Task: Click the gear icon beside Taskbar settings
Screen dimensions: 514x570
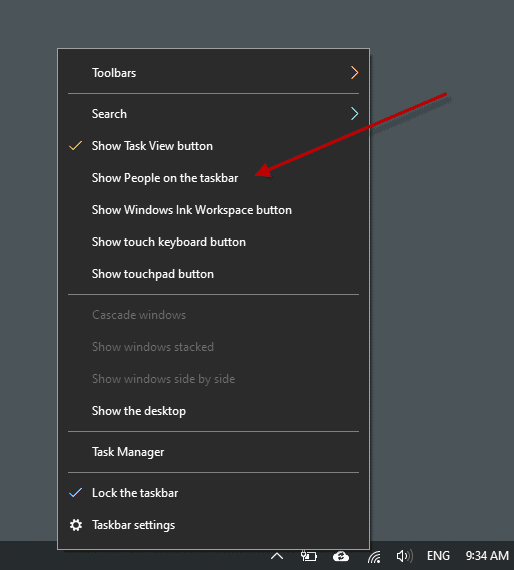Action: 76,525
